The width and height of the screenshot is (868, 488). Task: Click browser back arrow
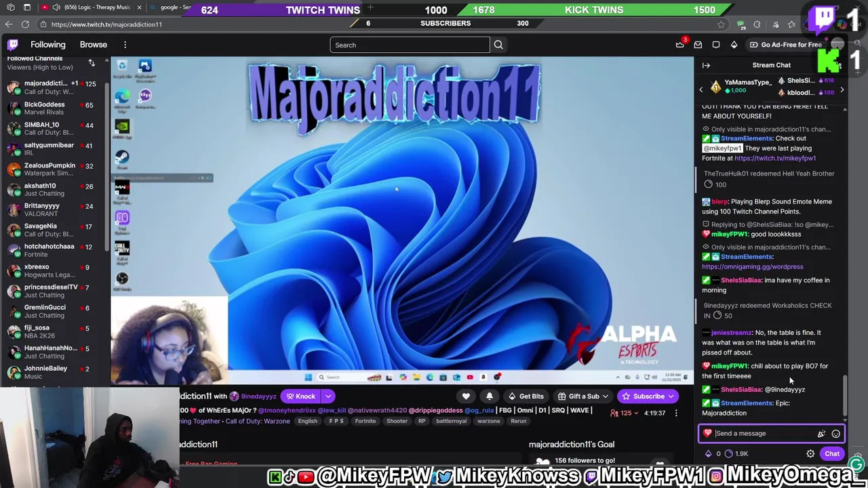(x=9, y=24)
